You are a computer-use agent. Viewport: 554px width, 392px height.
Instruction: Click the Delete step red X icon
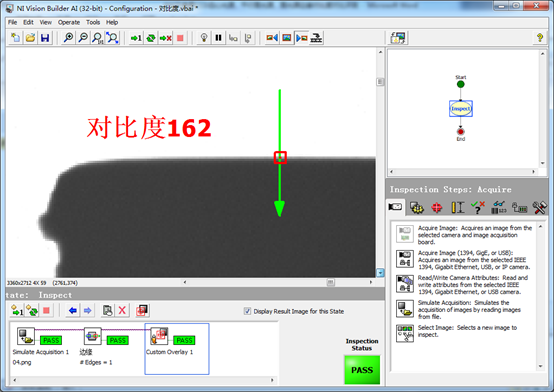click(122, 311)
